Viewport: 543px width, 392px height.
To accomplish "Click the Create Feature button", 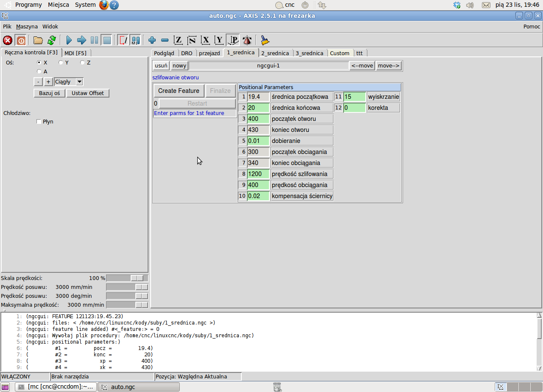I will point(179,91).
